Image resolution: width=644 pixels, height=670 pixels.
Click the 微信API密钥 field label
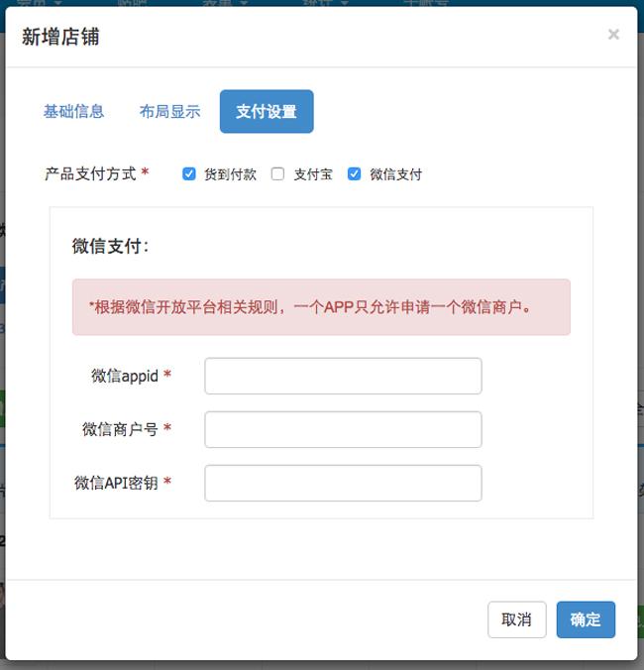[116, 484]
